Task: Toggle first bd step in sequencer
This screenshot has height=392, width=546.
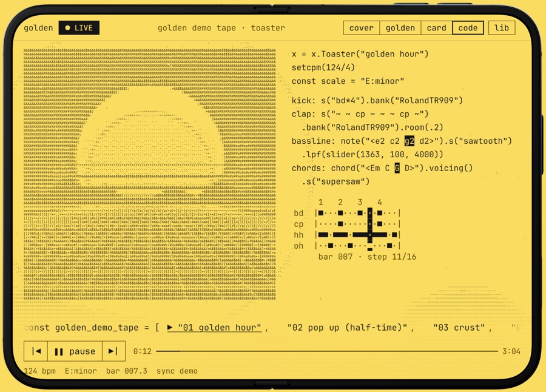Action: click(321, 213)
